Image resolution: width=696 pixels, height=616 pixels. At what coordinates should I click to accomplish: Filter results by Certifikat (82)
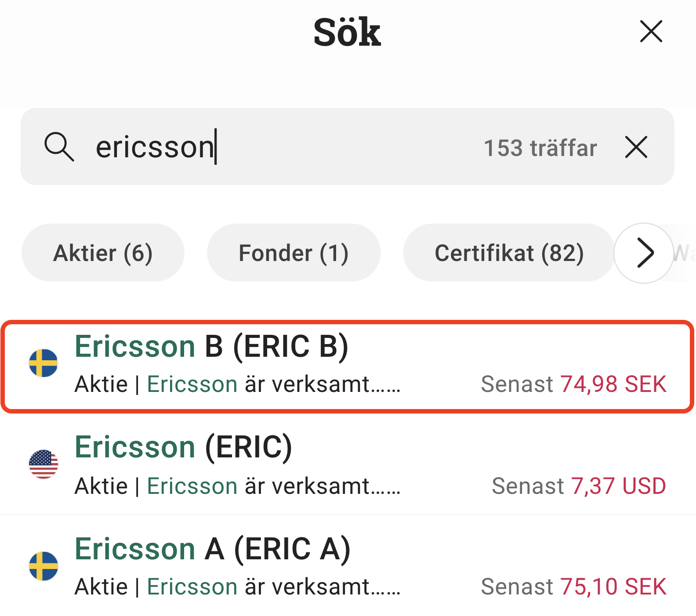click(509, 253)
